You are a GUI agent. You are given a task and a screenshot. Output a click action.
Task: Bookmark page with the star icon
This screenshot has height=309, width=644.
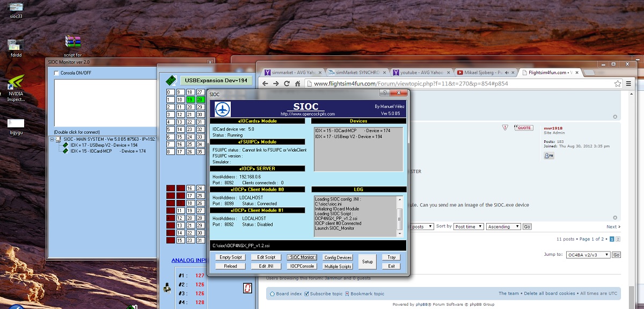(618, 84)
